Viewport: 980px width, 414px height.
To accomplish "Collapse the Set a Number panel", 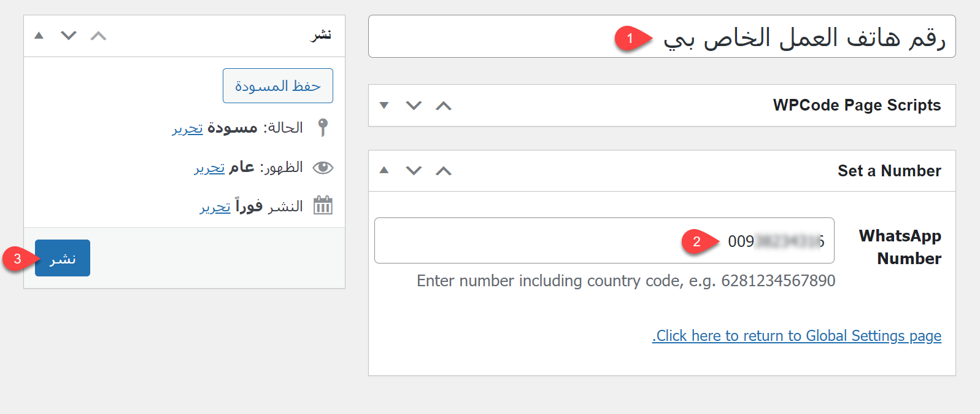I will coord(384,171).
